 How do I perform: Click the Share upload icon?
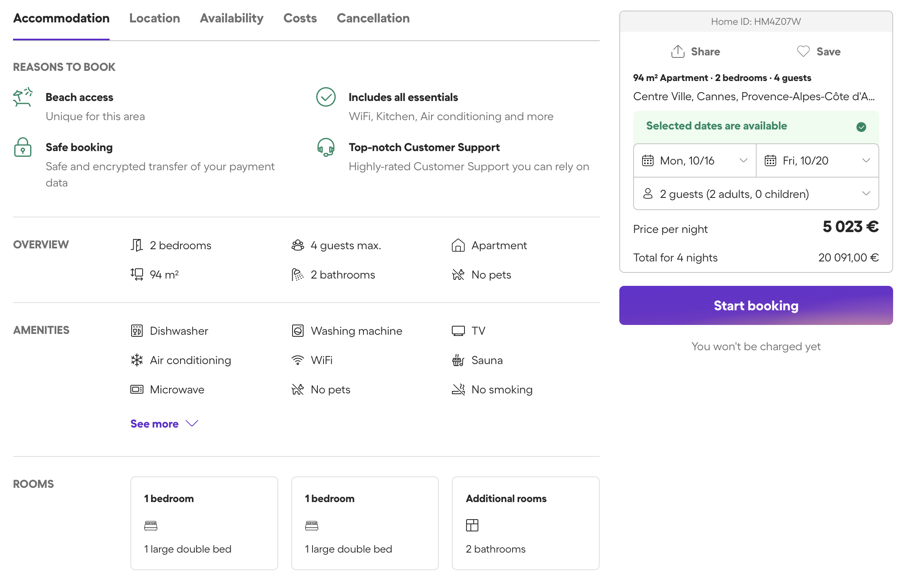coord(678,52)
